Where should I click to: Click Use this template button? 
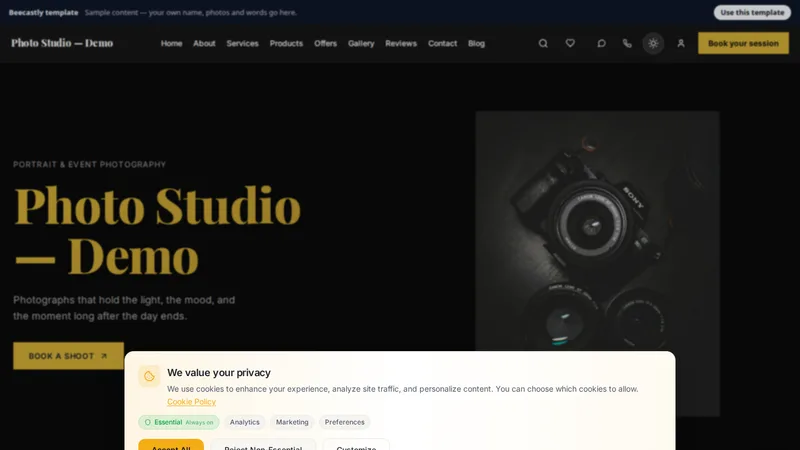click(753, 12)
